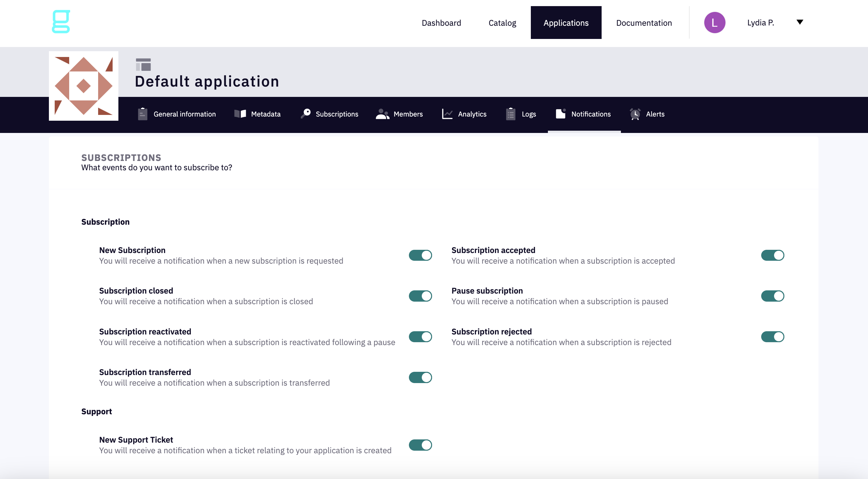Click the Gravitee logo icon

(x=61, y=22)
